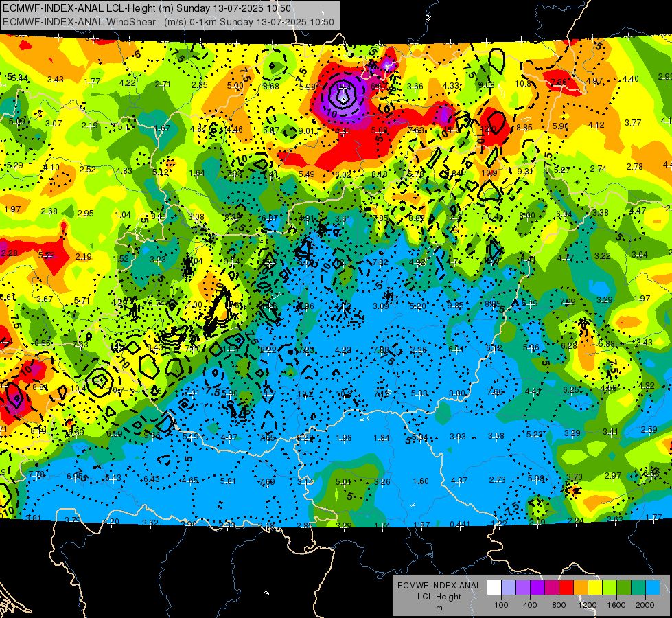The height and width of the screenshot is (618, 672).
Task: Click the wind shear value 2.95
Action: pyautogui.click(x=86, y=213)
